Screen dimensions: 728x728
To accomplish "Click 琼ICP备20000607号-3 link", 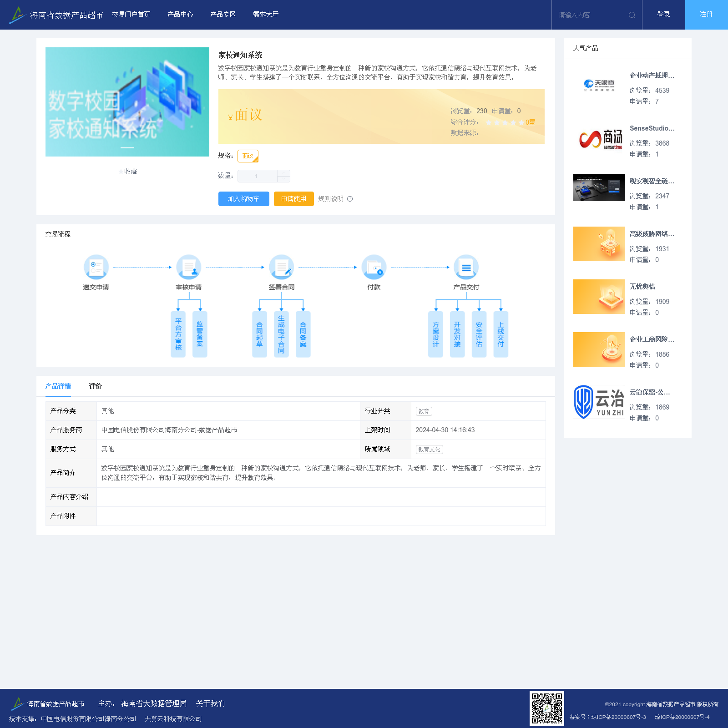I will tap(618, 717).
